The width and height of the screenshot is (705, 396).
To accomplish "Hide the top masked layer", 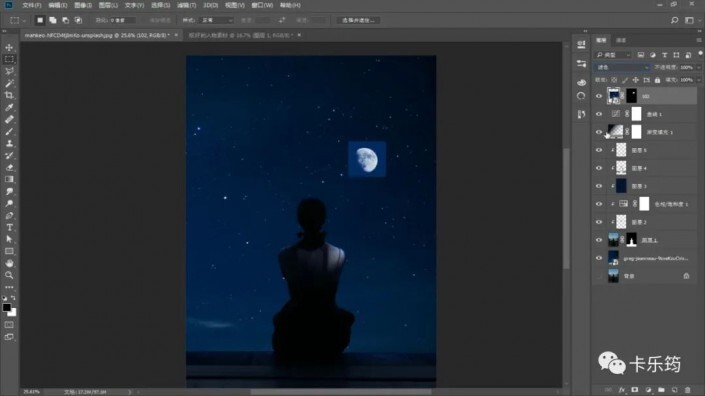I will coord(599,96).
